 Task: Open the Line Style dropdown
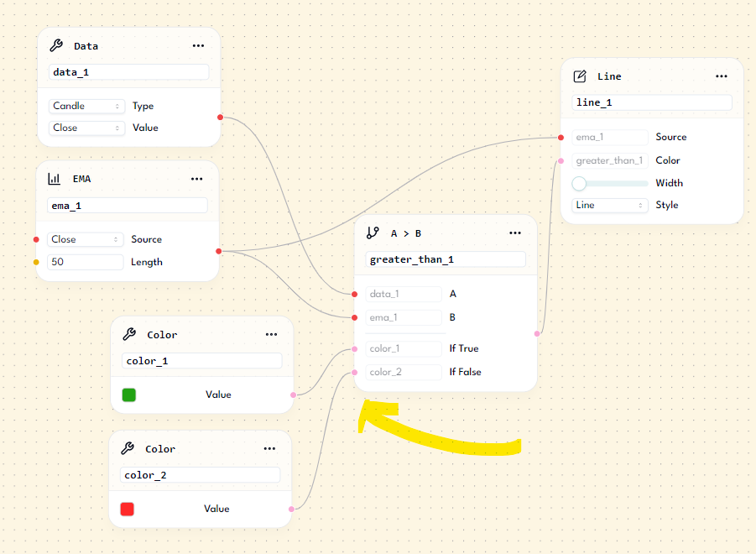(610, 205)
